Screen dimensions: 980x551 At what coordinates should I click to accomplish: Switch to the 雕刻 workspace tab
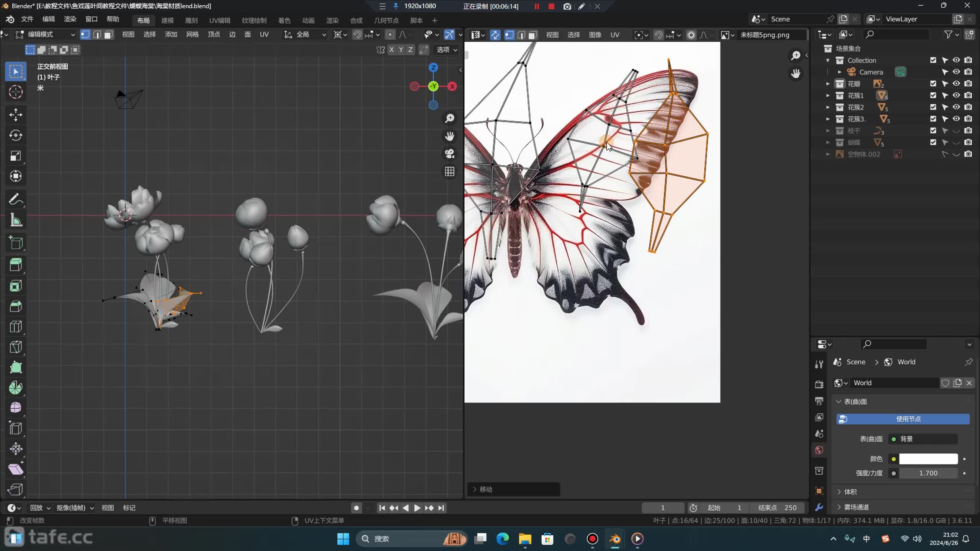pyautogui.click(x=191, y=21)
